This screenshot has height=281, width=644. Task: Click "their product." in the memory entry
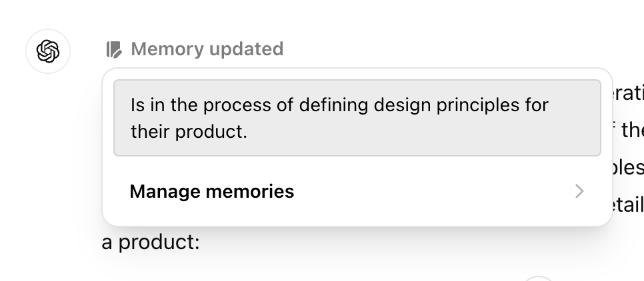click(x=189, y=131)
